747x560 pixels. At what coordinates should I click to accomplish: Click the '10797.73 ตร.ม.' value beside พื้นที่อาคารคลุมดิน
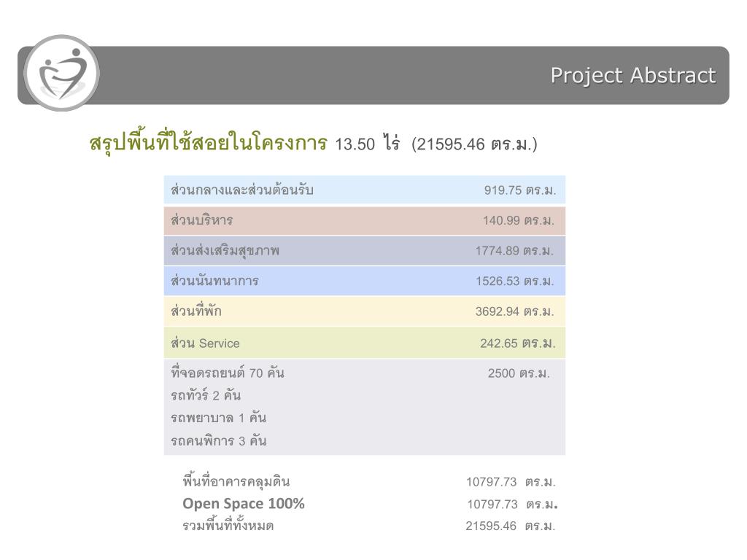tap(511, 482)
